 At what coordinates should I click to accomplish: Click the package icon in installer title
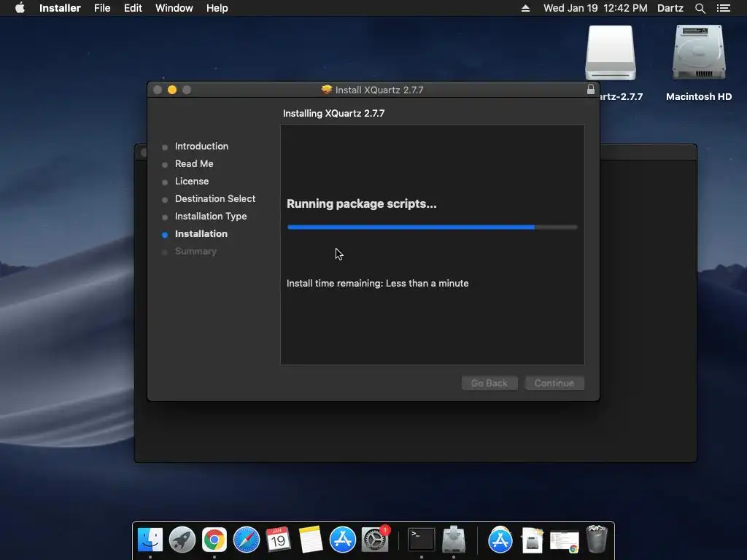(x=326, y=90)
